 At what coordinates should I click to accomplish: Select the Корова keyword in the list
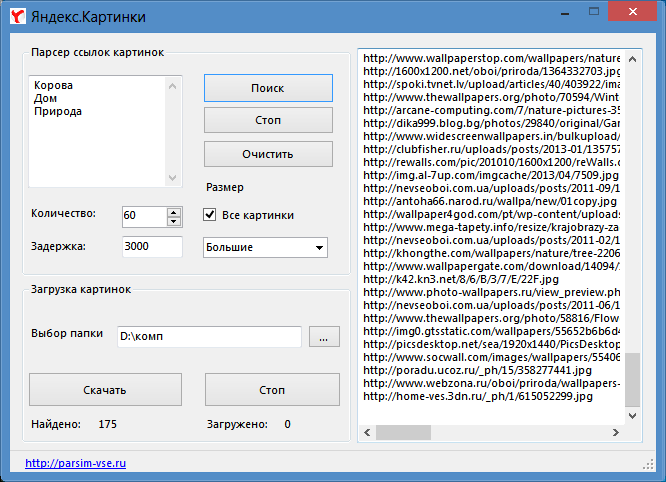click(53, 86)
